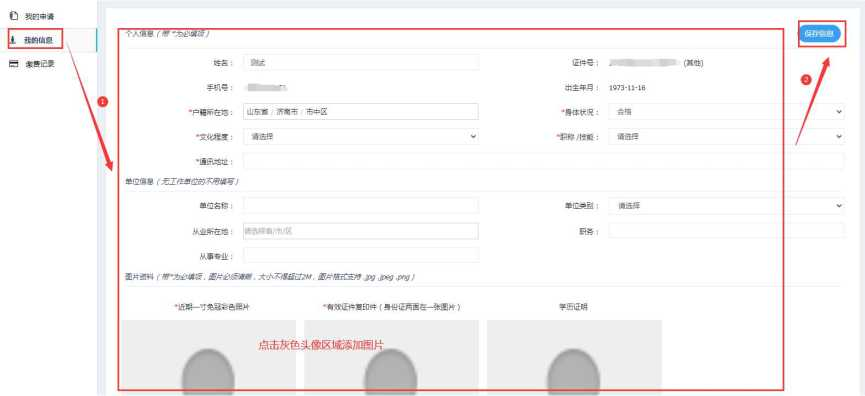This screenshot has width=865, height=396.
Task: Click into the 职务 field
Action: [727, 231]
